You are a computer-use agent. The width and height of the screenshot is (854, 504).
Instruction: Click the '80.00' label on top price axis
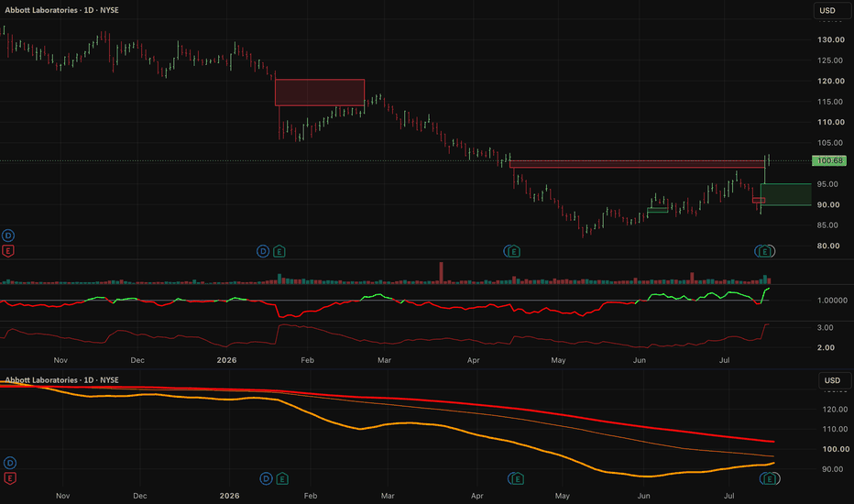pyautogui.click(x=827, y=246)
